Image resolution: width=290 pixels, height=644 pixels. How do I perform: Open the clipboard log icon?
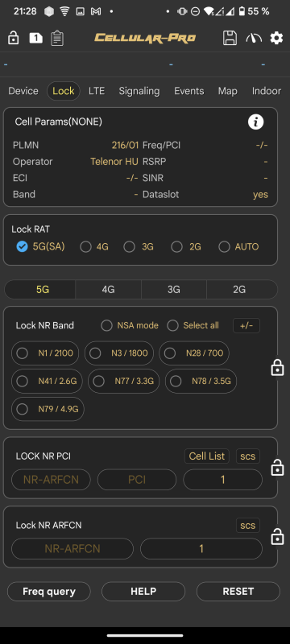(57, 38)
